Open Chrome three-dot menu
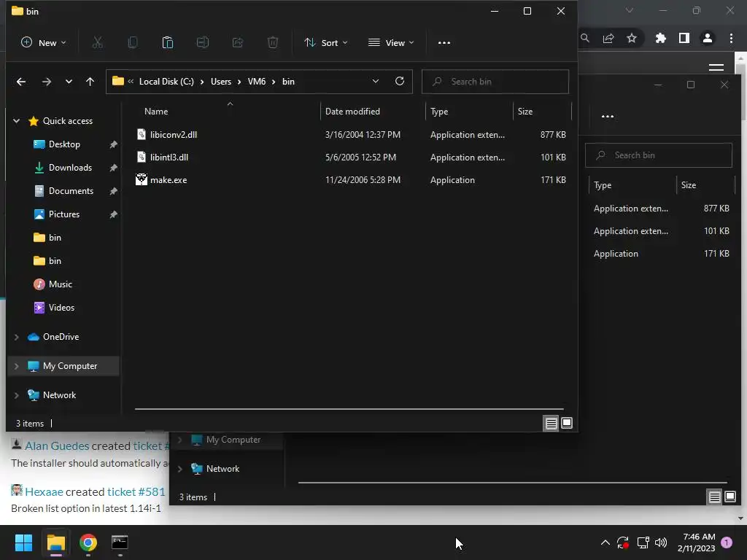Image resolution: width=747 pixels, height=560 pixels. pyautogui.click(x=731, y=38)
